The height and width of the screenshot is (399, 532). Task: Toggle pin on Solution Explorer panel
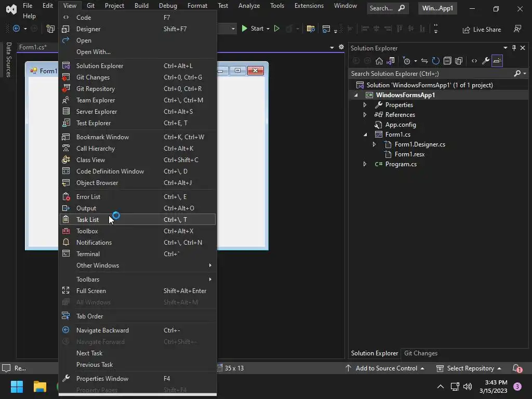(x=514, y=48)
